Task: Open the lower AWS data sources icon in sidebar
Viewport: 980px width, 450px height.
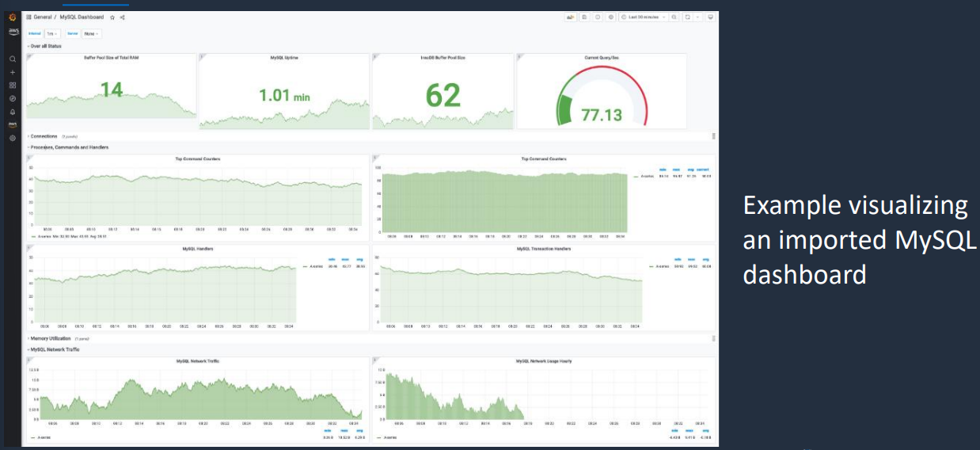Action: (13, 124)
